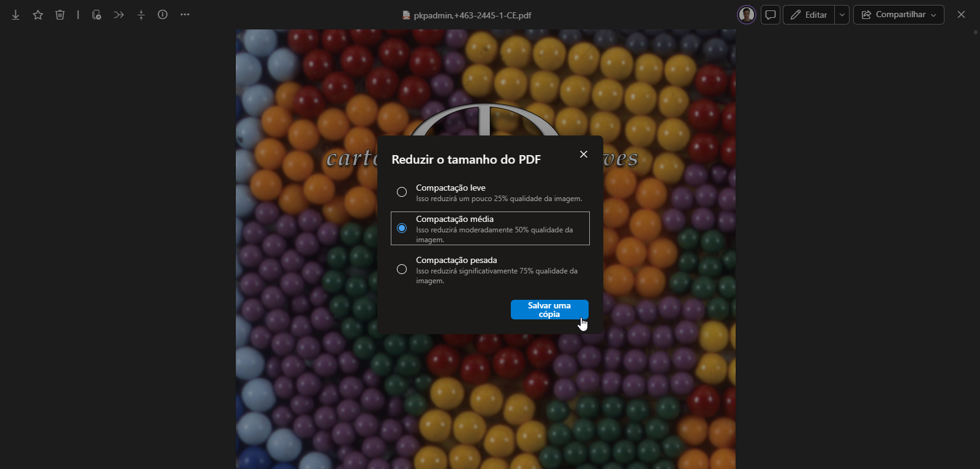Mark file as favorite with star icon
980x469 pixels.
[x=38, y=15]
